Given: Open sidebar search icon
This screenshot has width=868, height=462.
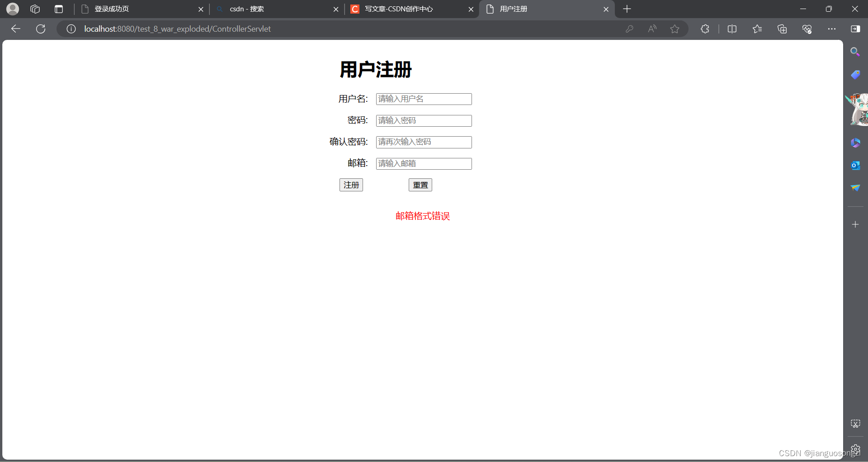Looking at the screenshot, I should (855, 52).
